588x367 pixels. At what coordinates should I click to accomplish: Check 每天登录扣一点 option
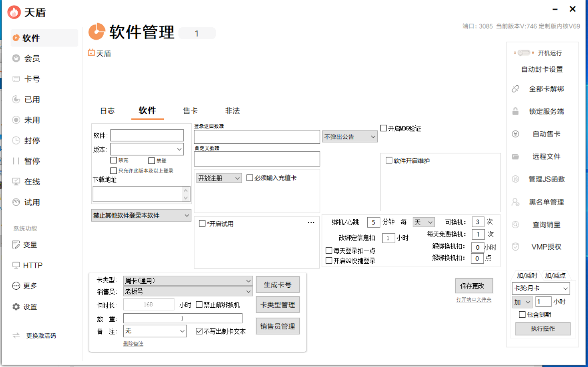pyautogui.click(x=329, y=250)
